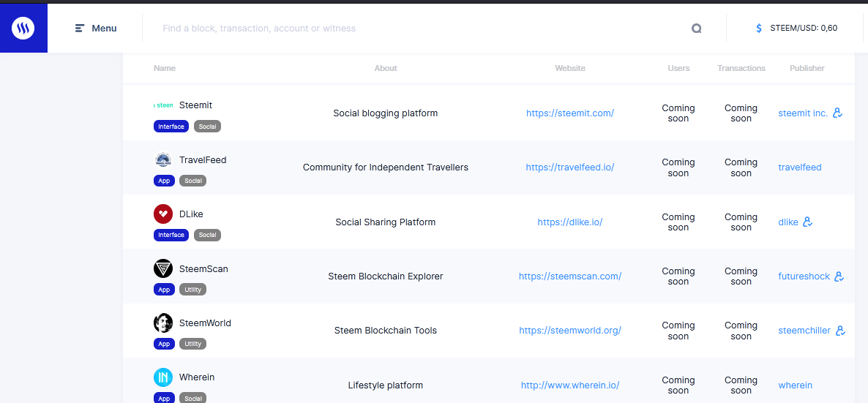This screenshot has height=403, width=868.
Task: Click the SteemWorld app logo
Action: click(x=163, y=323)
